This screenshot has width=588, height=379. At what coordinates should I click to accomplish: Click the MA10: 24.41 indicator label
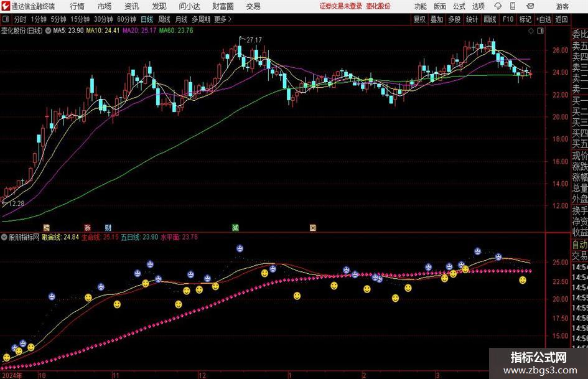tap(103, 30)
